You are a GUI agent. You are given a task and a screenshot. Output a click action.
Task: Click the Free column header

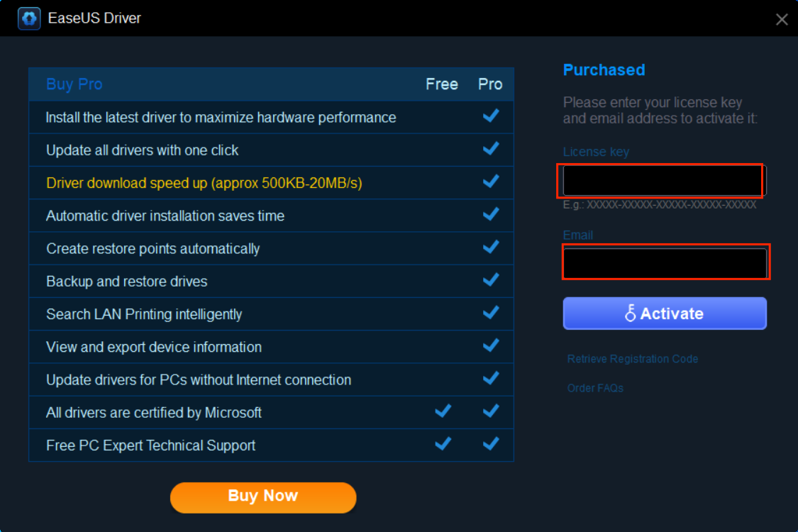441,84
